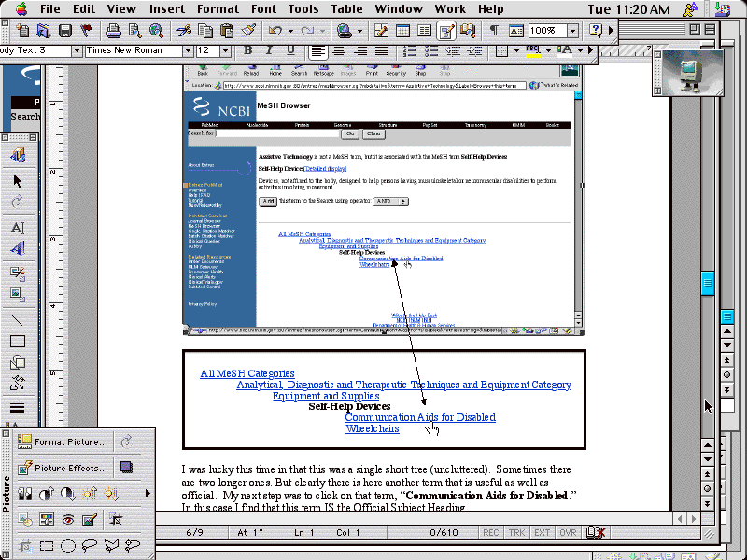Print the document
Screen dimensions: 747x560
(113, 31)
